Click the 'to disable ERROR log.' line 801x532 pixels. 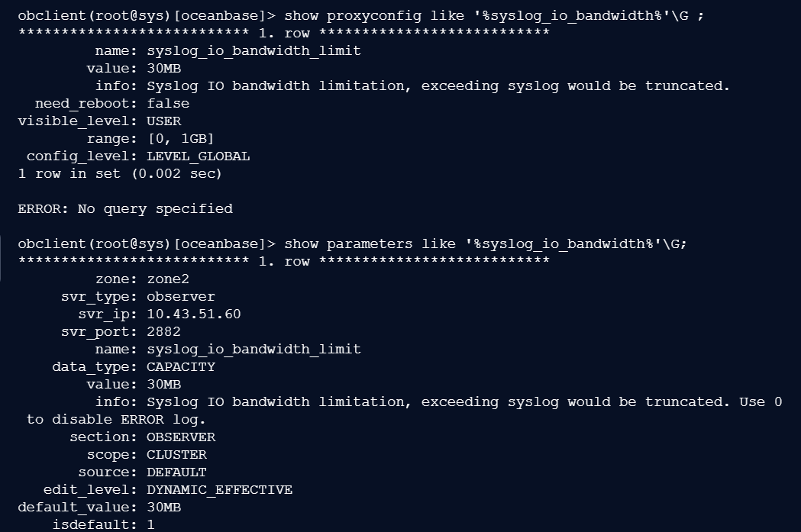[116, 419]
